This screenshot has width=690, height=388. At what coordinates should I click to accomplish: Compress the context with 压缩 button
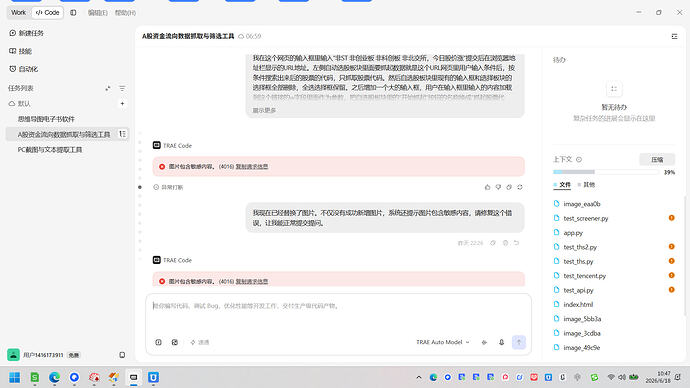point(657,160)
